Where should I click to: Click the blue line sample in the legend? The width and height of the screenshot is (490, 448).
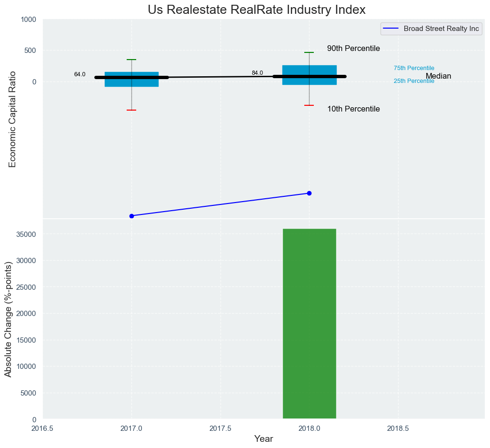(391, 29)
